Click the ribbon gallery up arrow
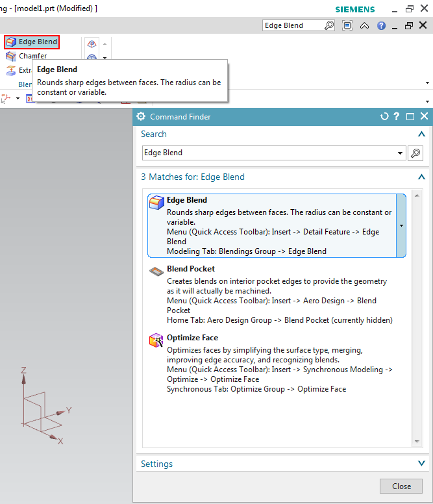The height and width of the screenshot is (504, 433). click(105, 44)
